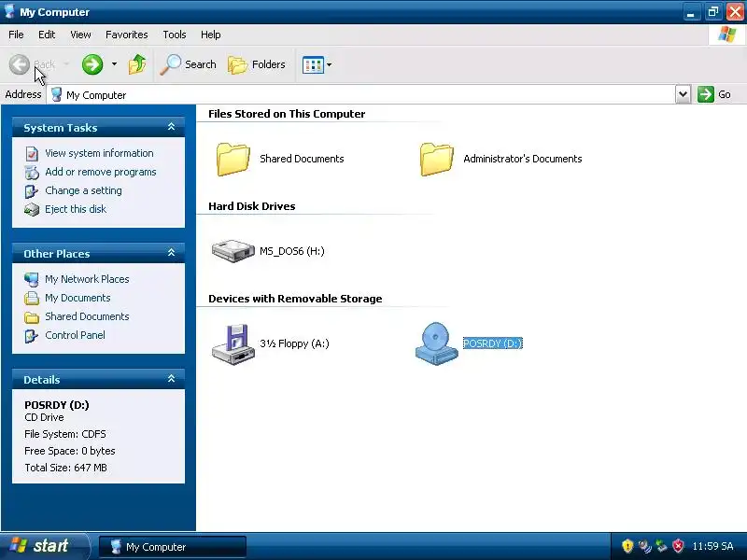Viewport: 747px width, 560px height.
Task: Collapse the Other Places panel
Action: [171, 253]
